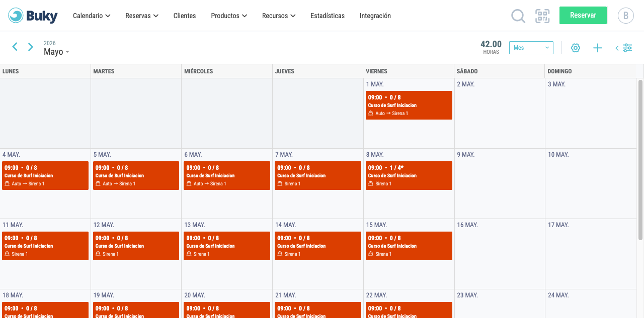The image size is (644, 318).
Task: Click the 2026 year label
Action: click(50, 43)
